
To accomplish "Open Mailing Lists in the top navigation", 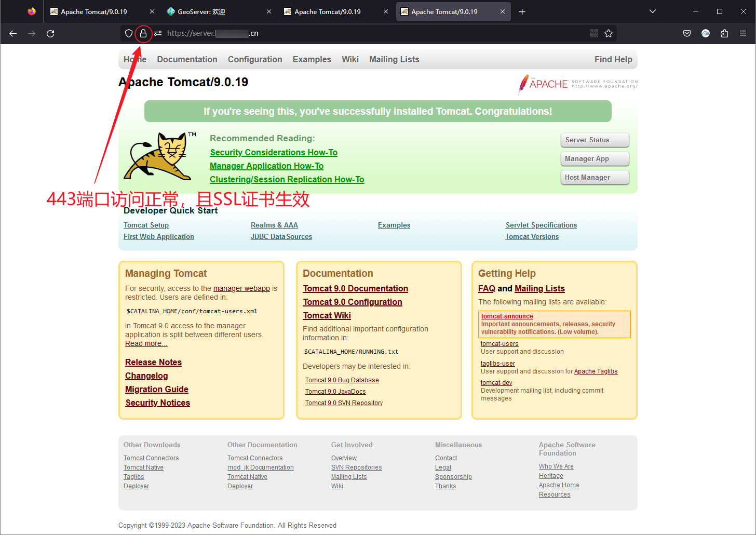I will 394,59.
